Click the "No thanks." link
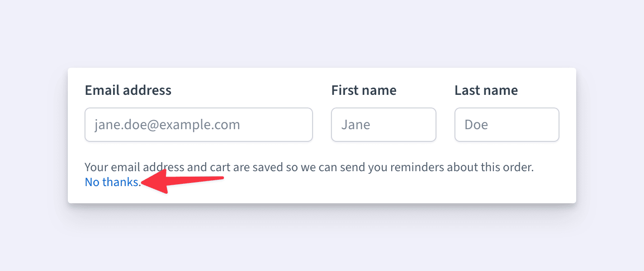The image size is (644, 271). (x=113, y=182)
